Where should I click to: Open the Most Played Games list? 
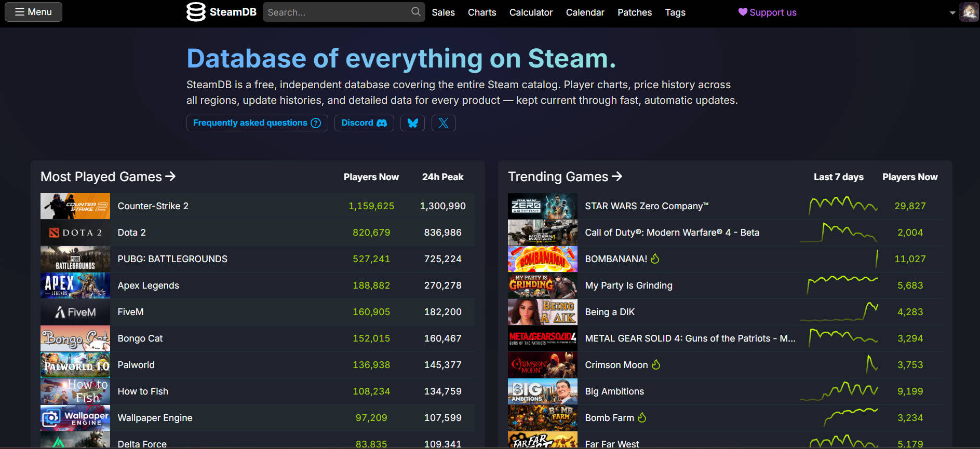108,176
